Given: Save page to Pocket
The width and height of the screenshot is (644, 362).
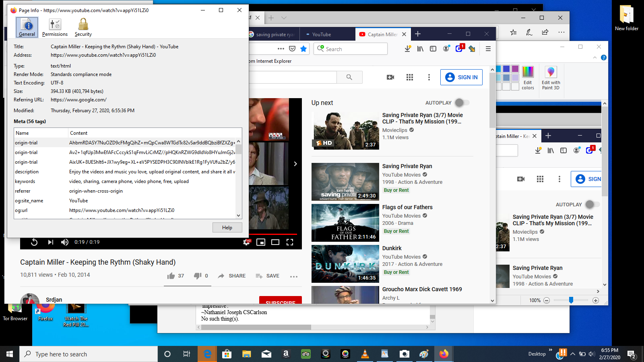Looking at the screenshot, I should pyautogui.click(x=292, y=49).
